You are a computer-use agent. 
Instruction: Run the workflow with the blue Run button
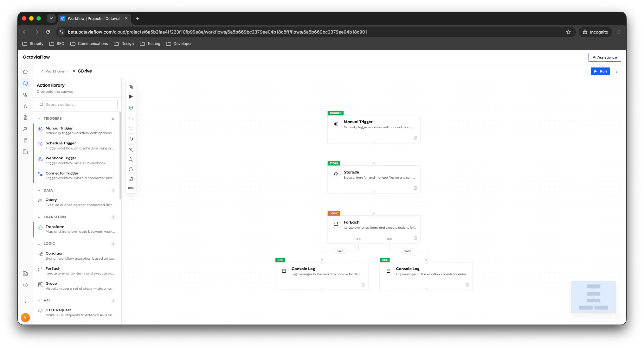point(600,71)
